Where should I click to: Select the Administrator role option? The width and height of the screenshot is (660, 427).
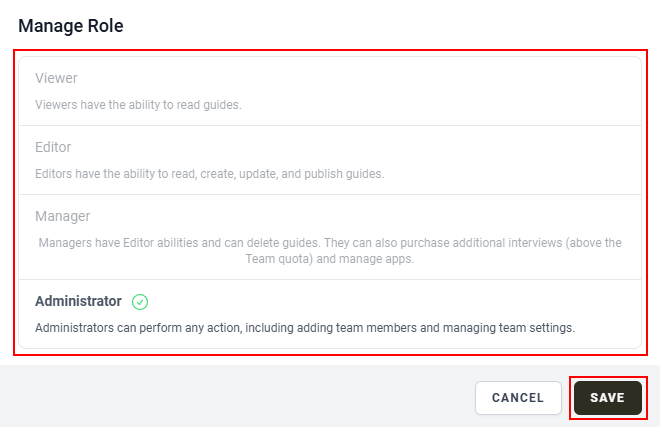pyautogui.click(x=330, y=314)
